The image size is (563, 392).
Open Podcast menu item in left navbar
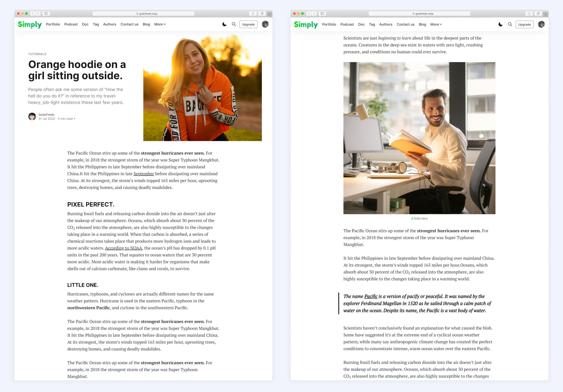tap(71, 24)
